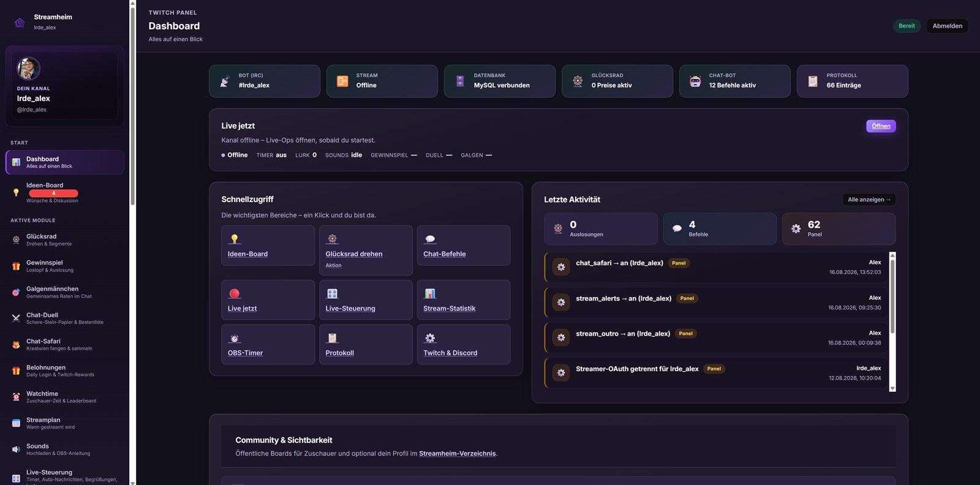The width and height of the screenshot is (980, 485).
Task: Open Chat-Duell in the sidebar
Action: (x=65, y=318)
